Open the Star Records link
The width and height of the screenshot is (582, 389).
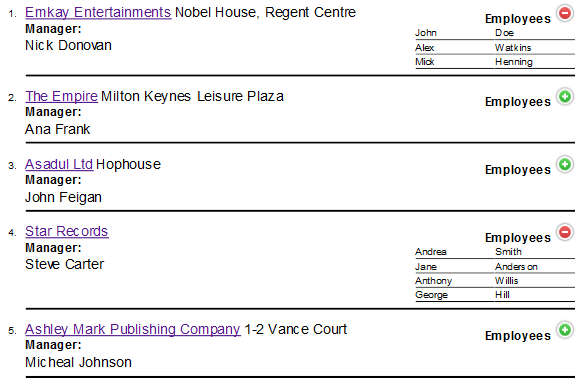click(x=66, y=231)
